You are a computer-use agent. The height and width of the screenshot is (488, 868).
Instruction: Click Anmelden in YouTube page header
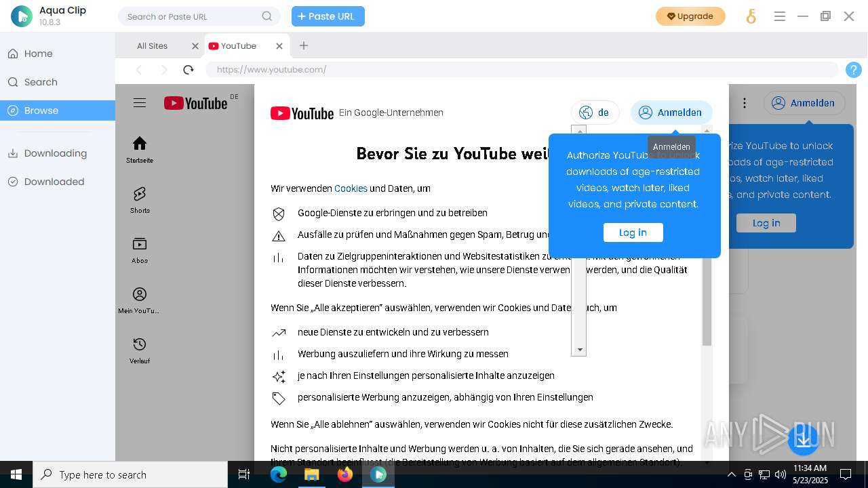pyautogui.click(x=804, y=103)
